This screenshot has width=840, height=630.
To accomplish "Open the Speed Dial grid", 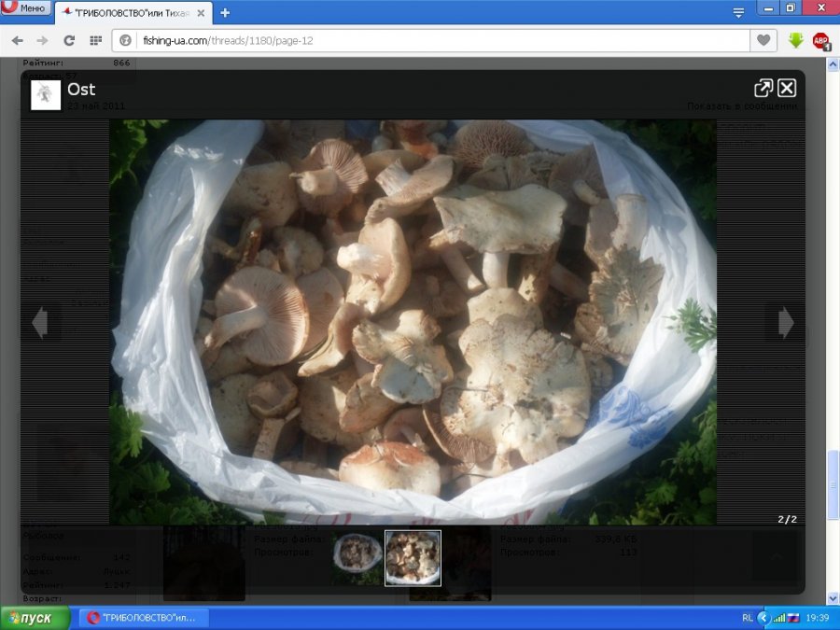I will pos(95,40).
